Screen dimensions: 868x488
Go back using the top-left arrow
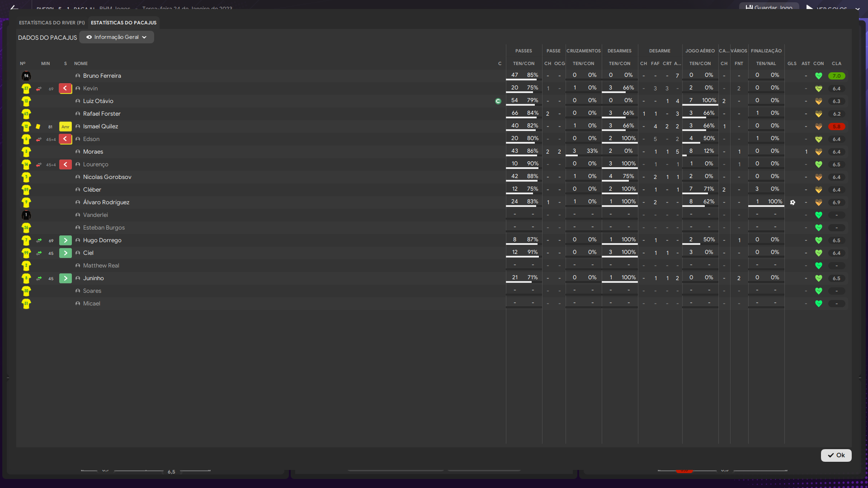14,8
